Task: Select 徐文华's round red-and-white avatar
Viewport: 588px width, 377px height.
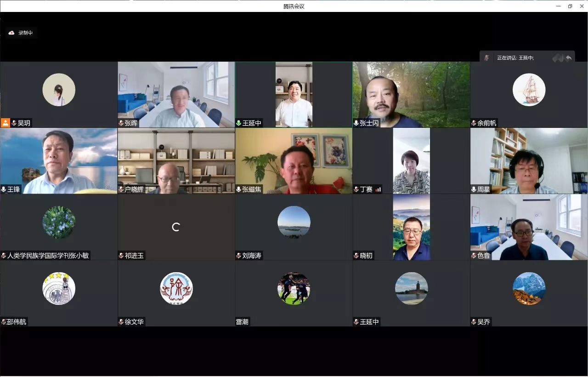Action: pos(176,288)
